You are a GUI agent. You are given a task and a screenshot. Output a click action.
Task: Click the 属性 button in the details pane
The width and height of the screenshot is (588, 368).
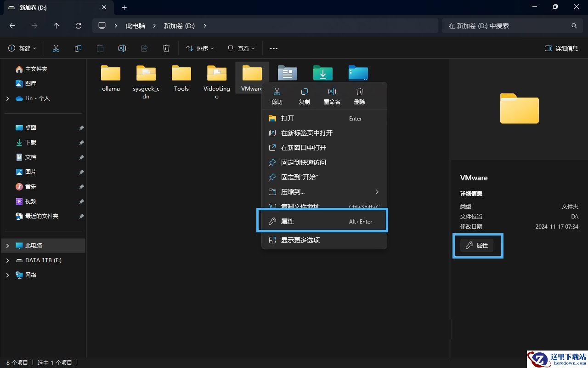[477, 246]
